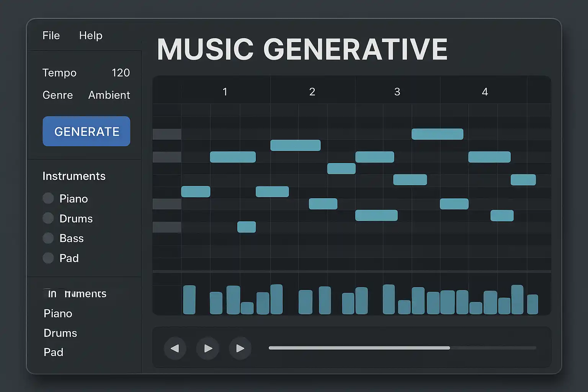Viewport: 588px width, 392px height.
Task: Open the File menu
Action: pos(51,36)
